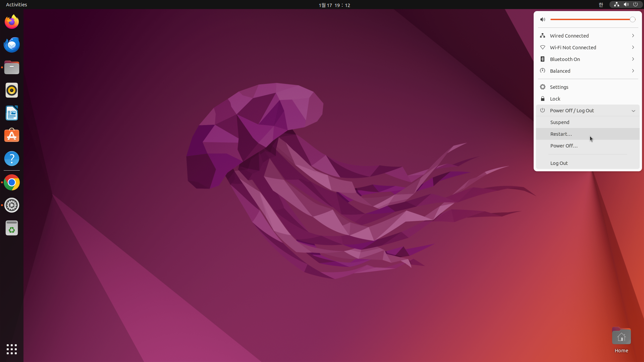The image size is (644, 362).
Task: Launch Google Chrome from dock
Action: point(12,182)
